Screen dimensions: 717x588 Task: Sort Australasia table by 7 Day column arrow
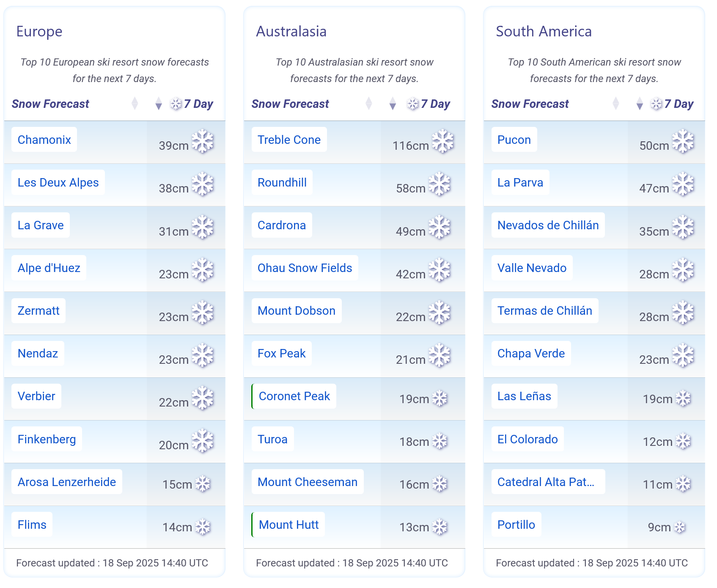tap(393, 104)
